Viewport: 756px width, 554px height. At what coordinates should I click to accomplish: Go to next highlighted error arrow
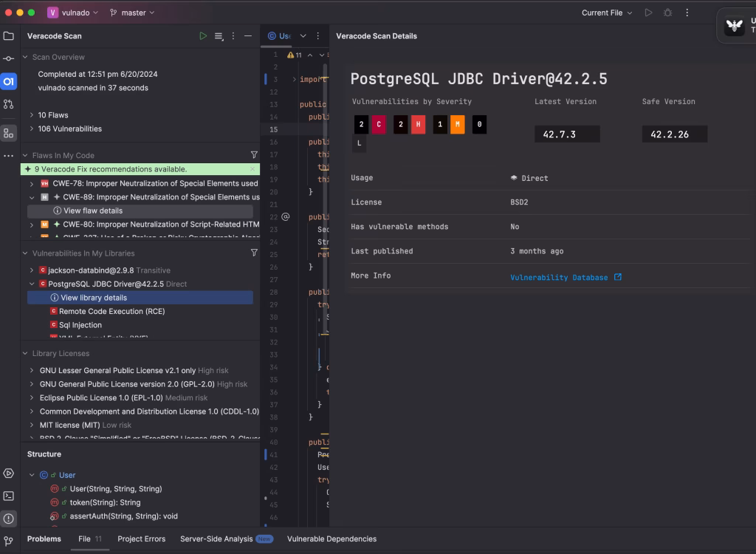pyautogui.click(x=322, y=55)
